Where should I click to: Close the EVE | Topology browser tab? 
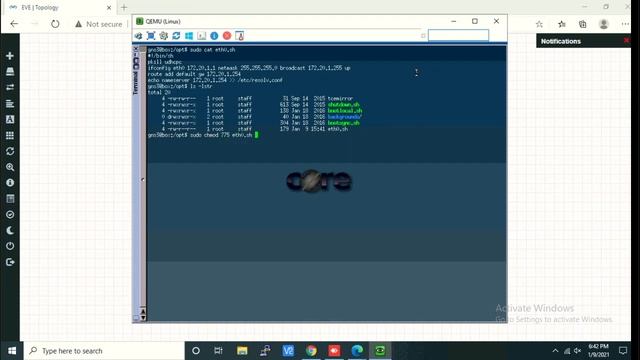(x=109, y=7)
